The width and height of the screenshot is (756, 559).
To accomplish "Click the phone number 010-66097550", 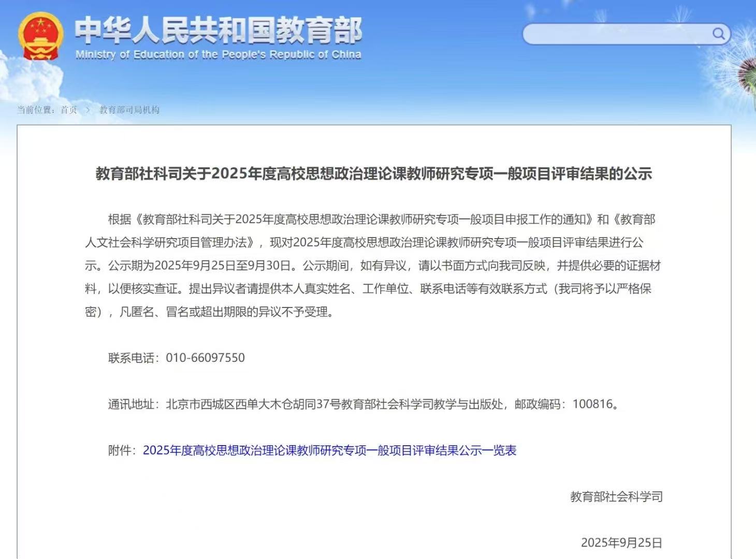I will click(205, 358).
